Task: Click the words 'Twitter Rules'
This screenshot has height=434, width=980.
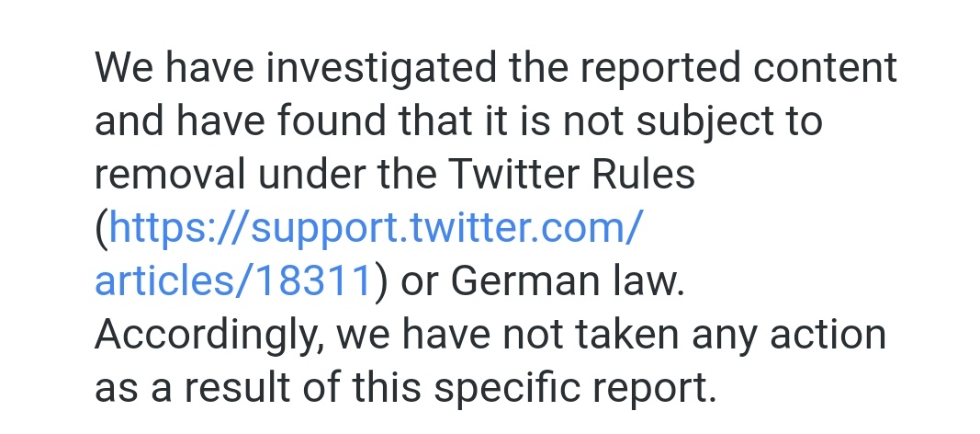Action: [572, 174]
